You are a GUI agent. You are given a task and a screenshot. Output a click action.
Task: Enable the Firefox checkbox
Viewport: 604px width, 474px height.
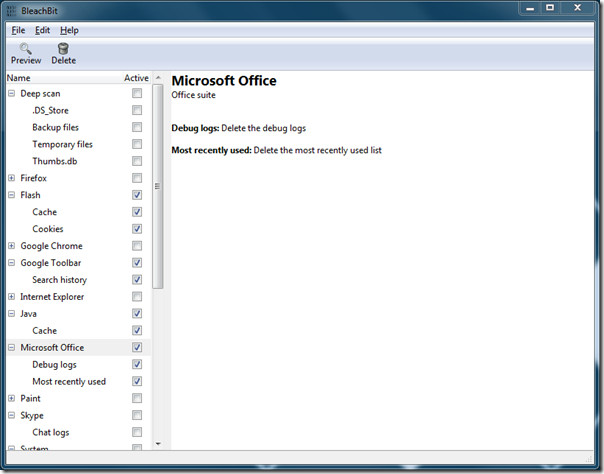[x=137, y=178]
